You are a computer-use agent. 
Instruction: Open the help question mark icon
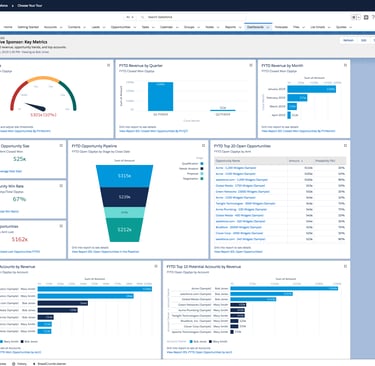pyautogui.click(x=373, y=17)
